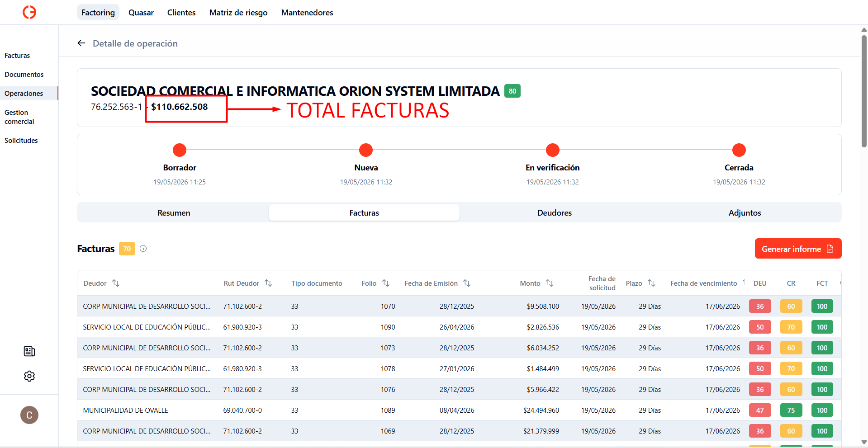
Task: Switch to the Deudores tab
Action: click(x=555, y=212)
